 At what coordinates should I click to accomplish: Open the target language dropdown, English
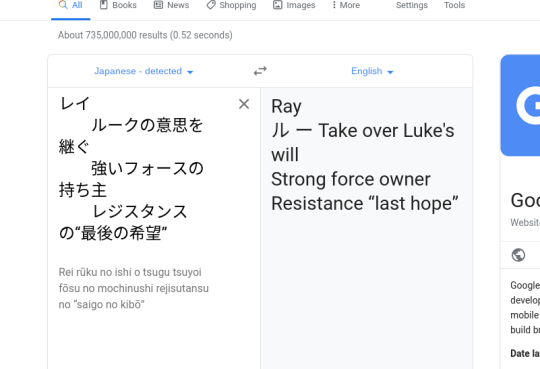pyautogui.click(x=372, y=71)
